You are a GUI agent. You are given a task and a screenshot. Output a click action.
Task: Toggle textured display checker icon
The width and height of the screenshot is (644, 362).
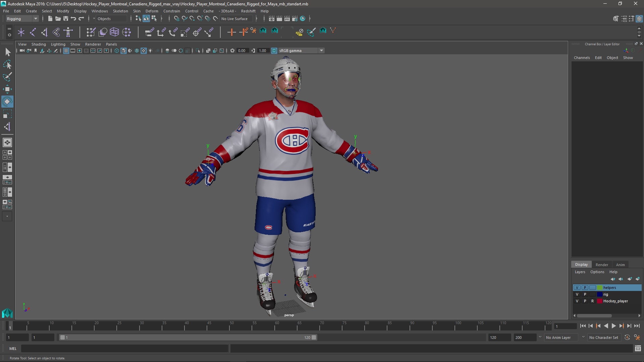tap(144, 51)
